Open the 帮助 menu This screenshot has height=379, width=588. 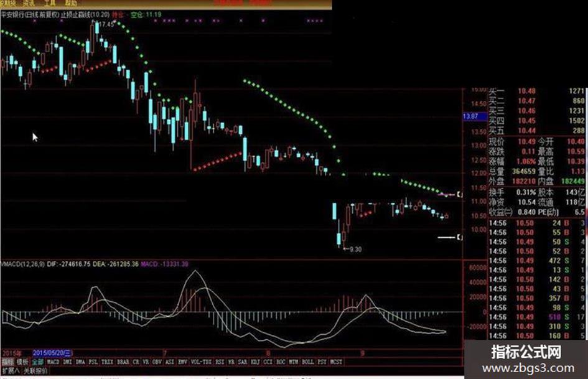[x=71, y=3]
